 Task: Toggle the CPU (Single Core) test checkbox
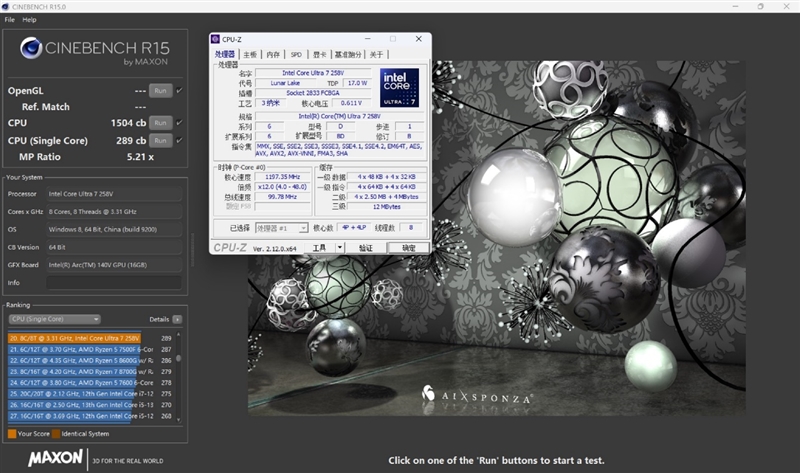click(x=179, y=140)
